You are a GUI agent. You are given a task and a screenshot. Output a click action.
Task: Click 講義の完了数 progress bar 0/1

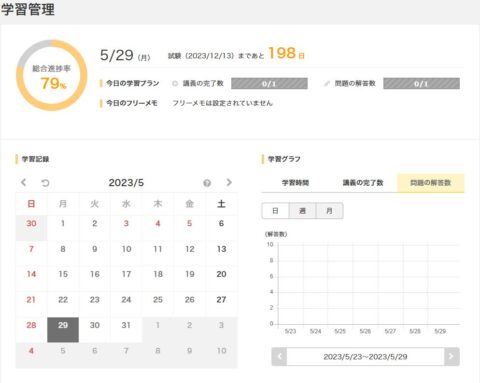269,83
